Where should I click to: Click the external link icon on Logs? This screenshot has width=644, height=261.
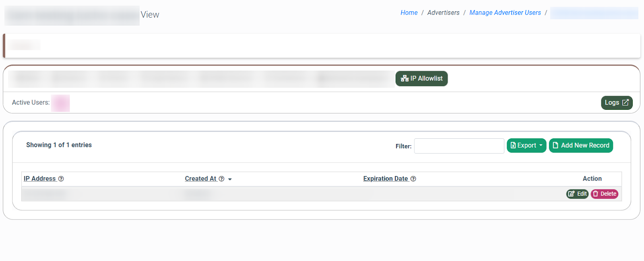coord(625,103)
